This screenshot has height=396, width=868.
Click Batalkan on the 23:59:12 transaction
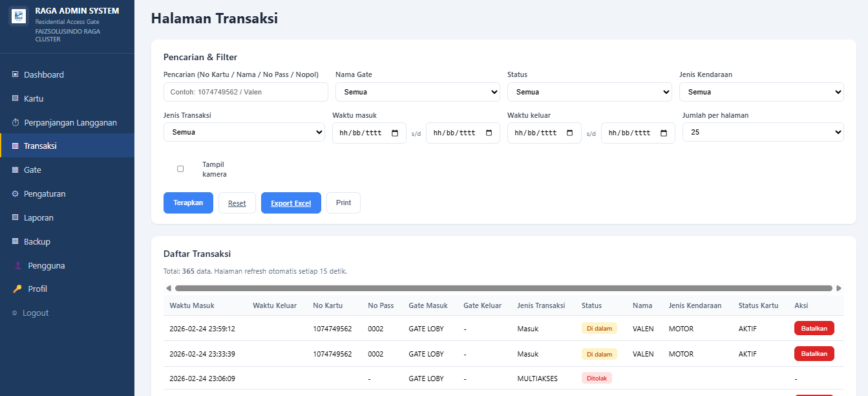click(x=814, y=328)
